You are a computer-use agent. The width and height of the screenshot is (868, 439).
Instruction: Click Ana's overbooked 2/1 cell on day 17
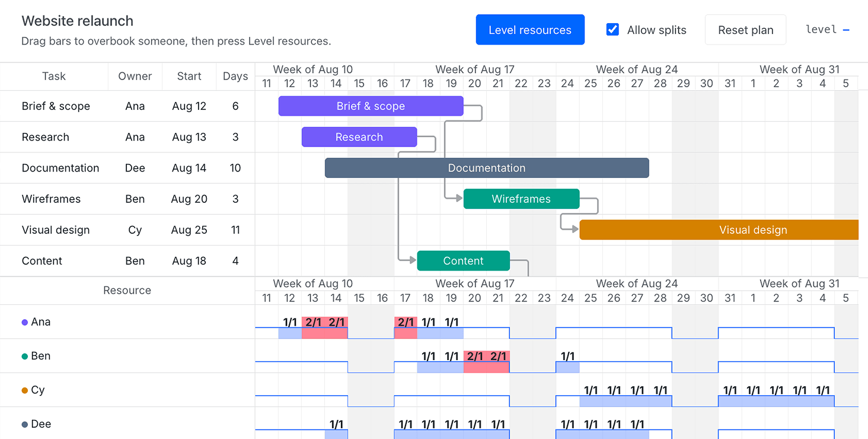click(x=406, y=328)
